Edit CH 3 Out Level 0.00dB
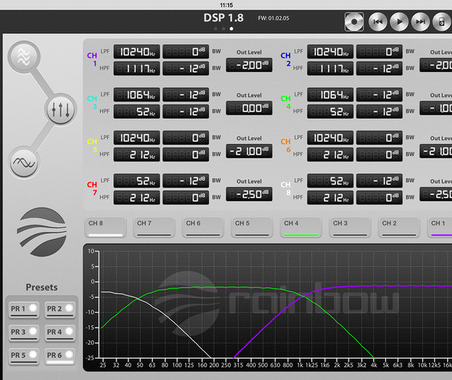This screenshot has height=380, width=452. point(249,108)
